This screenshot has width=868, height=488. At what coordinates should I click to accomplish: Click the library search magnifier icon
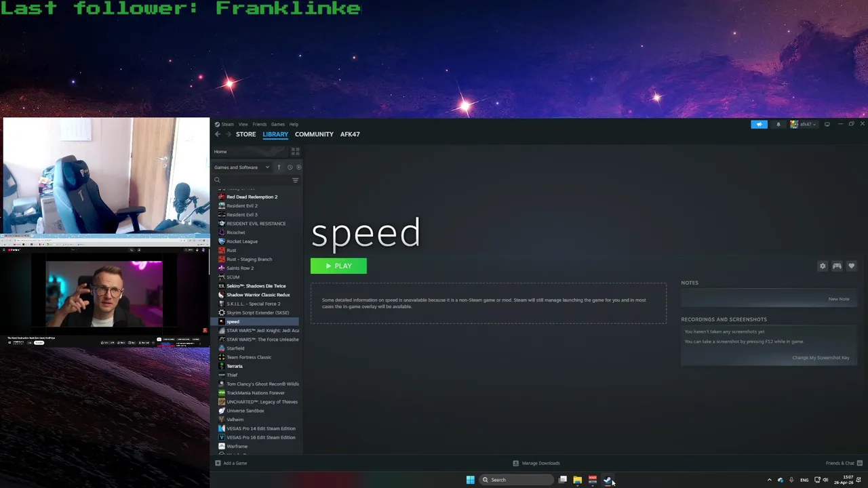pos(217,180)
